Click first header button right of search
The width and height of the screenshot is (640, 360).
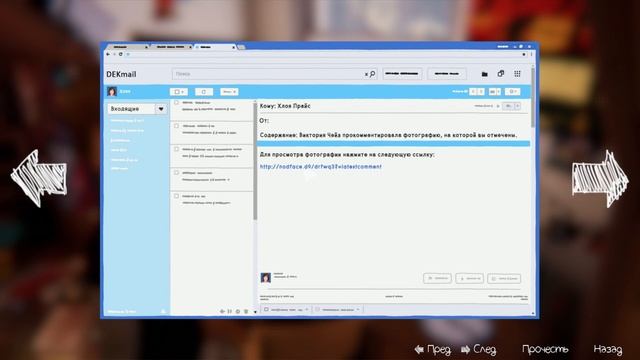coord(402,74)
